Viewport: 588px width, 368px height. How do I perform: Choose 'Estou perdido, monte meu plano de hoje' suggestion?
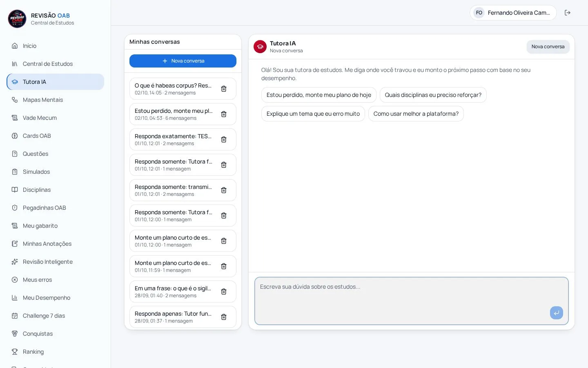pos(319,95)
